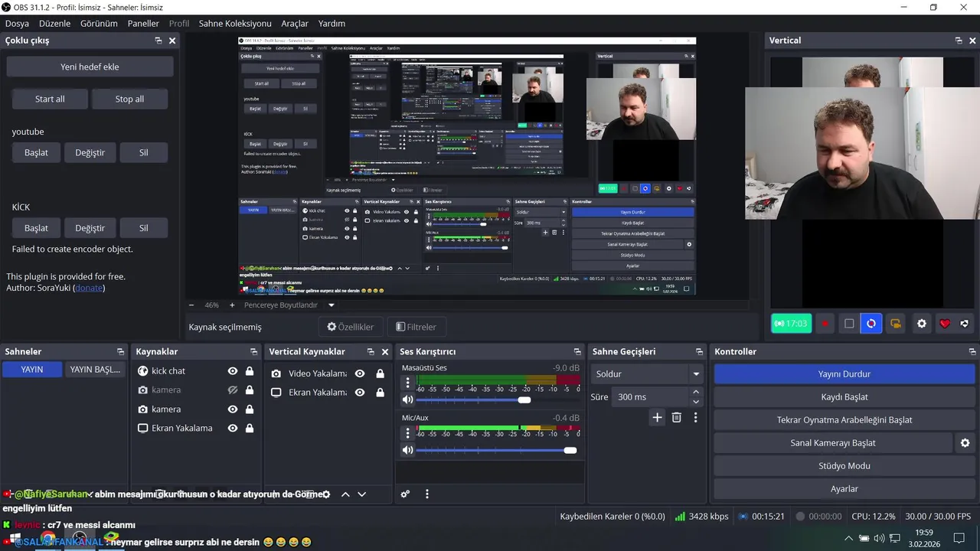This screenshot has width=980, height=551.
Task: Click Sil under KİCK target
Action: pyautogui.click(x=143, y=228)
